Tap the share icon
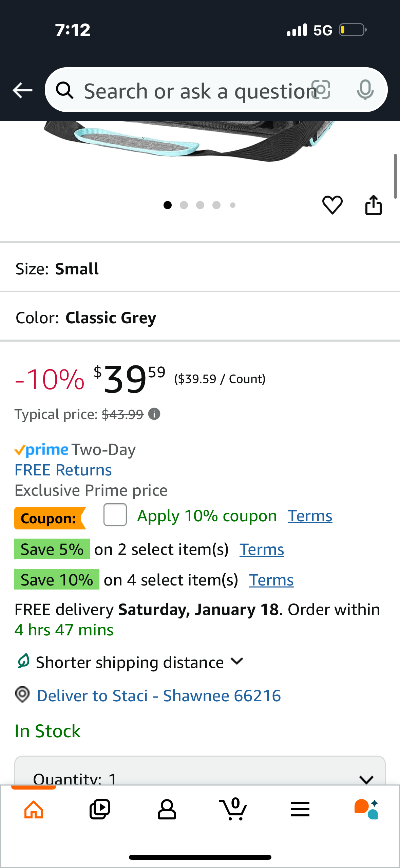This screenshot has width=400, height=868. click(373, 205)
